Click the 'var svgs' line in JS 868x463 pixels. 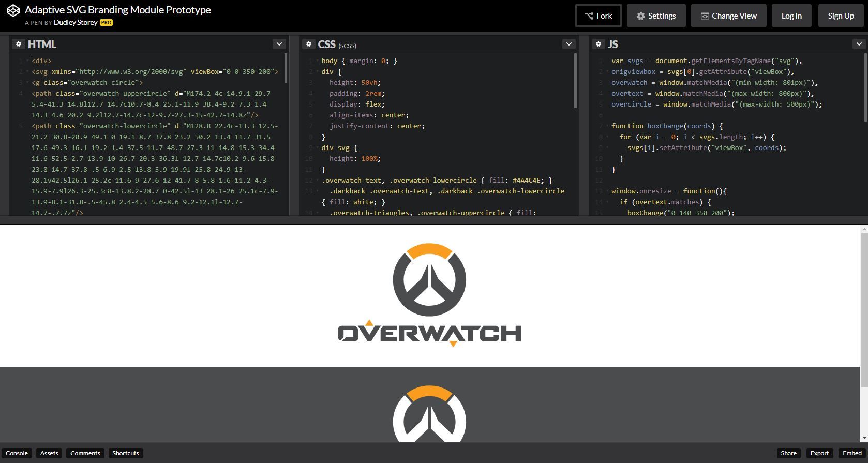click(707, 61)
